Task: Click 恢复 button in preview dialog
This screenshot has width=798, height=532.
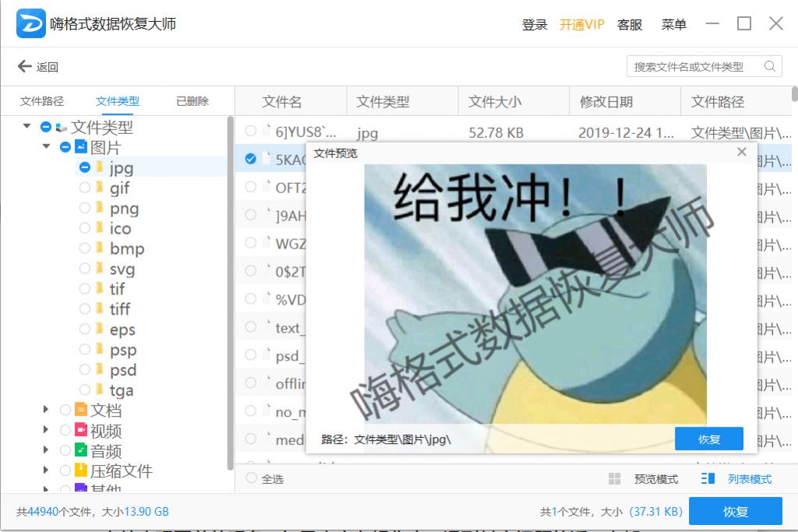Action: 708,439
